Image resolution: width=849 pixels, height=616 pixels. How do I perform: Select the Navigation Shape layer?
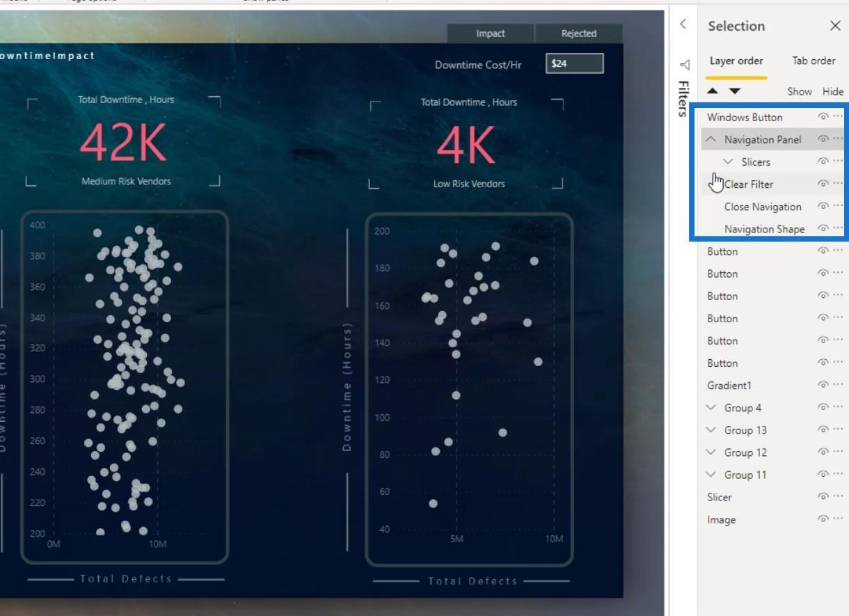coord(764,228)
